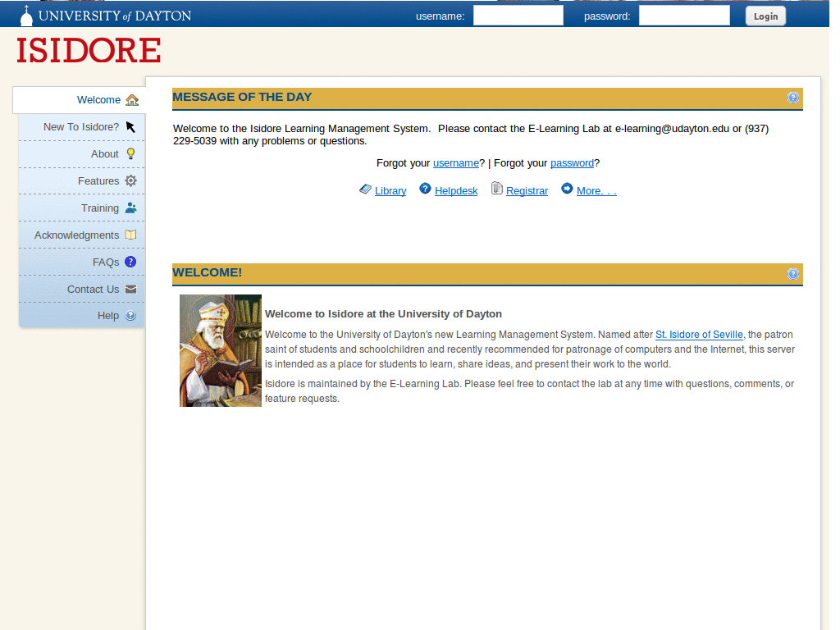840x630 pixels.
Task: Select About in the sidebar
Action: [x=82, y=154]
